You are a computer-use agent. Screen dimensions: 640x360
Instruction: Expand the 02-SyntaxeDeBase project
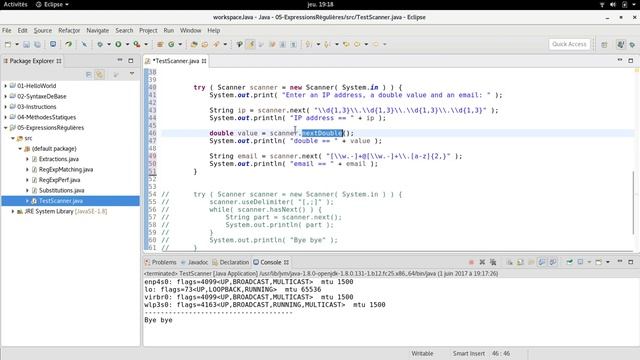pos(6,96)
